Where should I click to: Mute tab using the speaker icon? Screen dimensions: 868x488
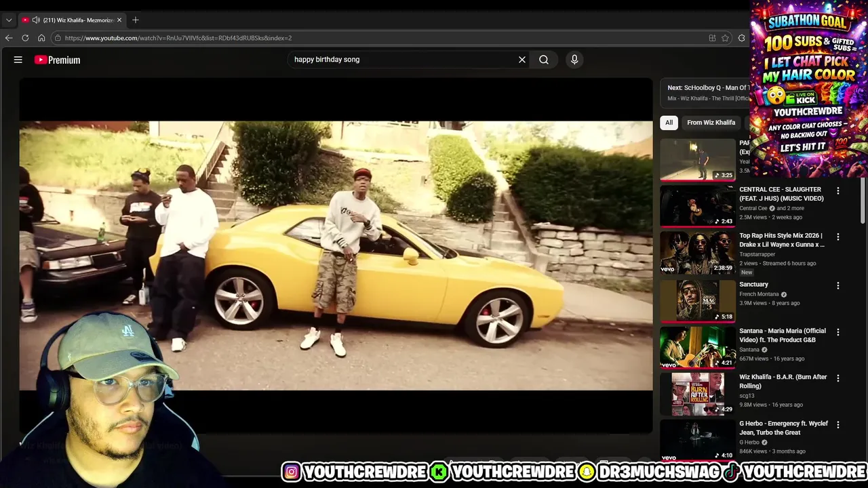point(36,20)
